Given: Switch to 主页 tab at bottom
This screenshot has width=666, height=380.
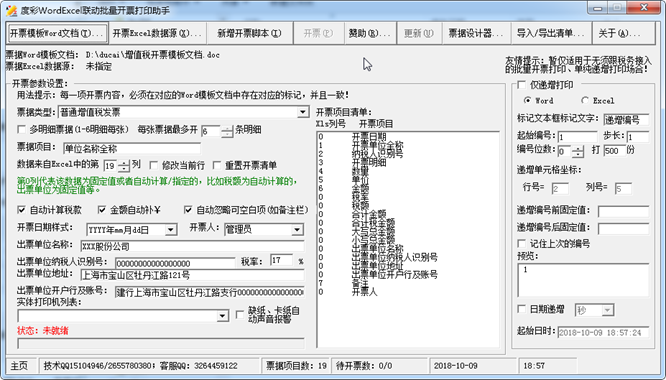Looking at the screenshot, I should point(19,366).
